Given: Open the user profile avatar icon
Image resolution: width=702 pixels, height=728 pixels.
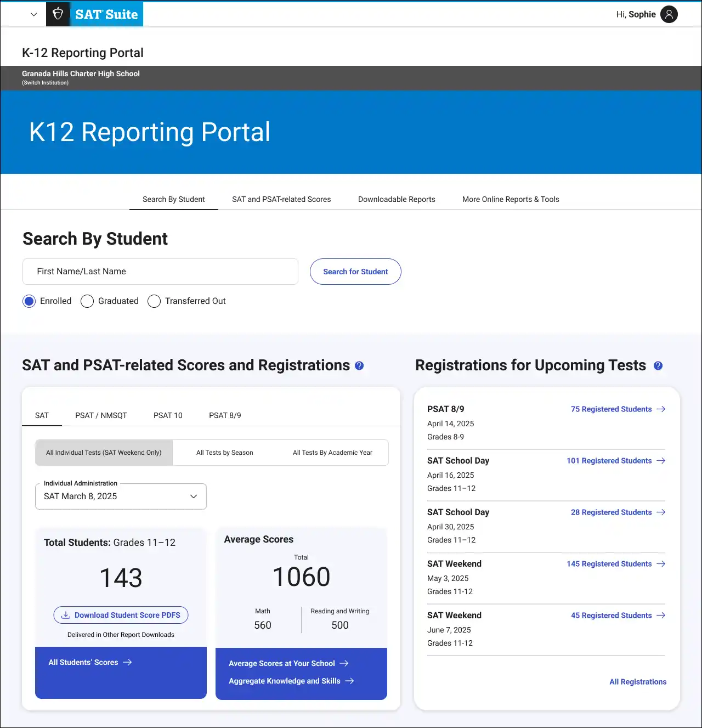Looking at the screenshot, I should [669, 14].
